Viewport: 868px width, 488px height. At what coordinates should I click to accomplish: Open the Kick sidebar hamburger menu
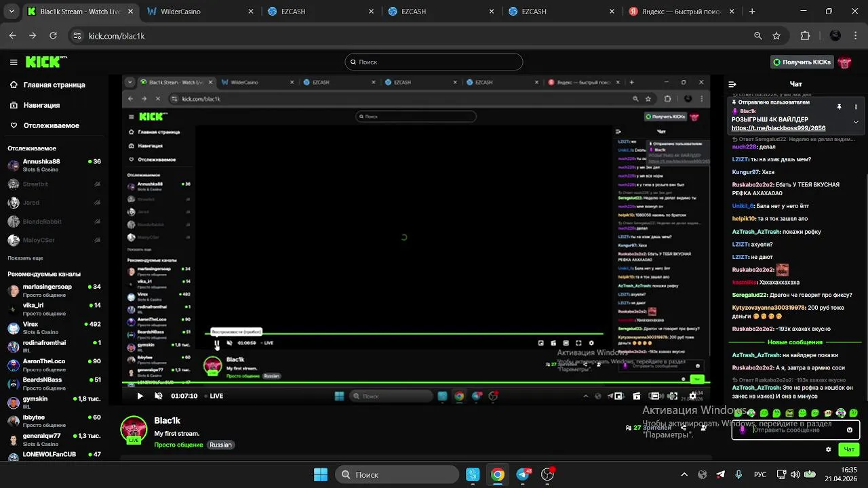(x=14, y=62)
